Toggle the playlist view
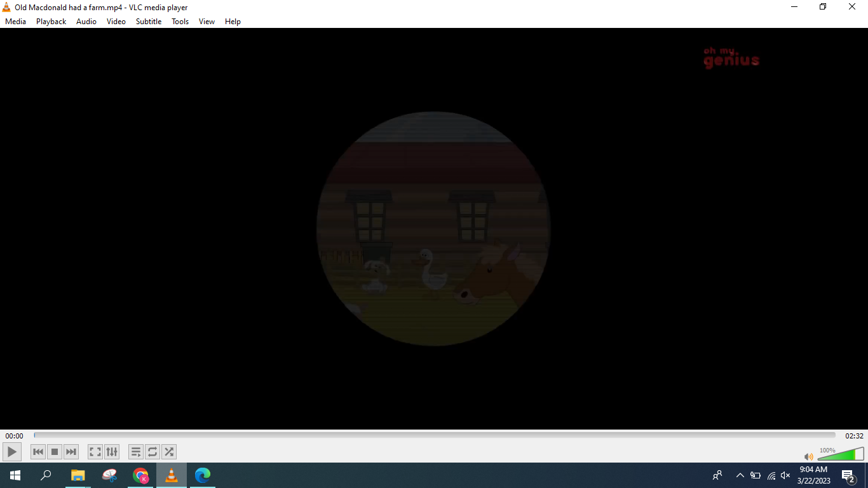The height and width of the screenshot is (488, 868). click(x=136, y=452)
